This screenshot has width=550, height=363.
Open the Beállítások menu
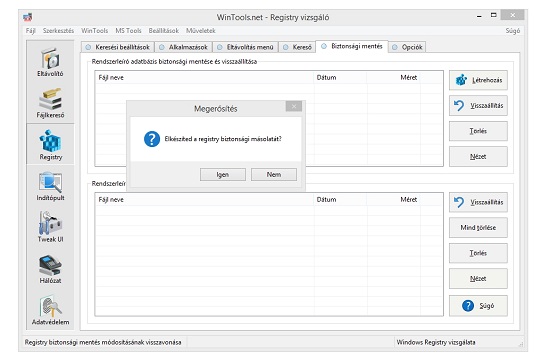[163, 31]
